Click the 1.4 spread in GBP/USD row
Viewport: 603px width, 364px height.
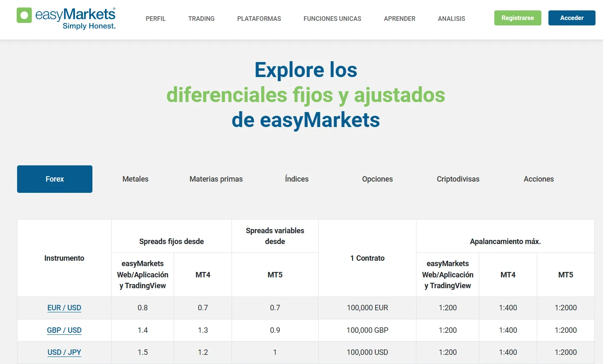[143, 330]
